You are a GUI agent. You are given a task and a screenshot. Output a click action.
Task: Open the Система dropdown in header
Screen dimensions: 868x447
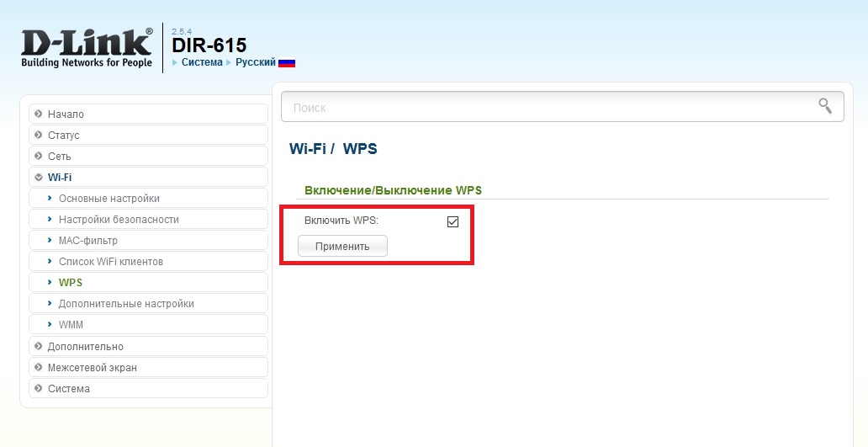tap(202, 63)
